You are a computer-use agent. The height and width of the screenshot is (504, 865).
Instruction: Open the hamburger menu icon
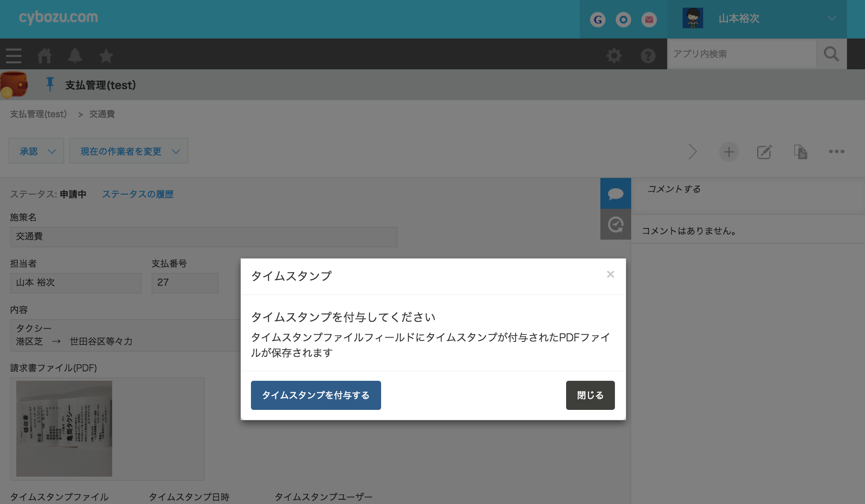(x=14, y=56)
